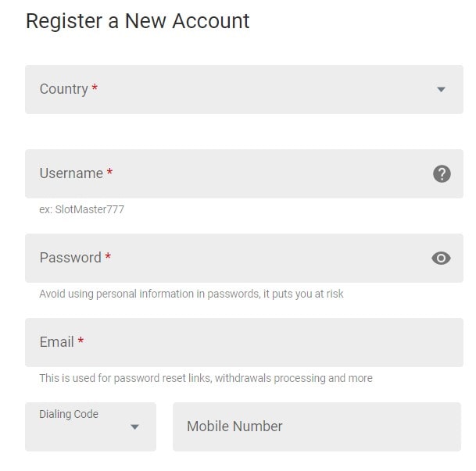This screenshot has height=471, width=476.
Task: Open the Country selection box
Action: 244,90
